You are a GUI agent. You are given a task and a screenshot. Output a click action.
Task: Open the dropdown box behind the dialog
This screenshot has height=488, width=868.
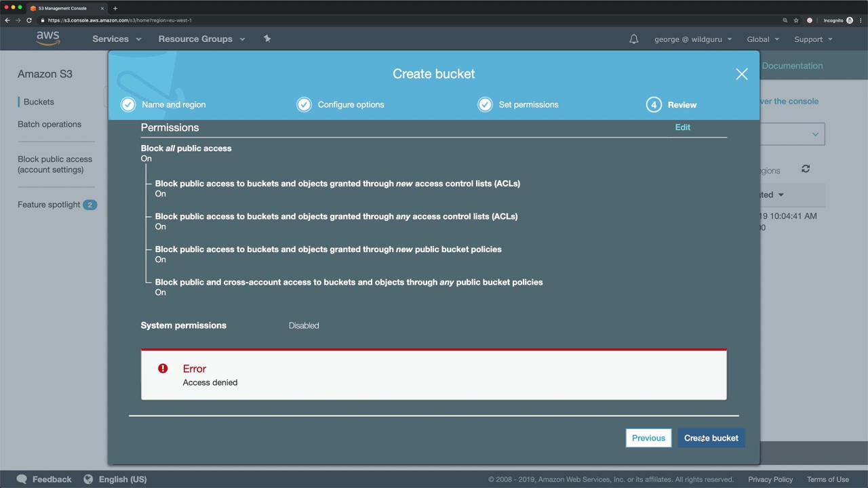pos(792,134)
